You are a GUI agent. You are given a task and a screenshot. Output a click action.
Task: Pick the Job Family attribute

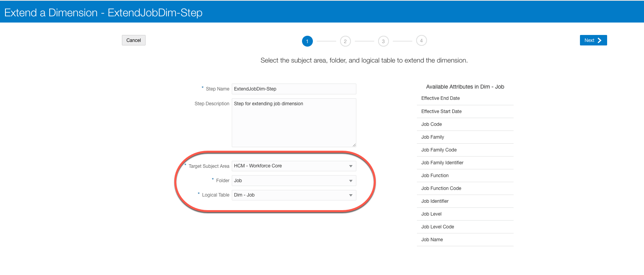[433, 137]
